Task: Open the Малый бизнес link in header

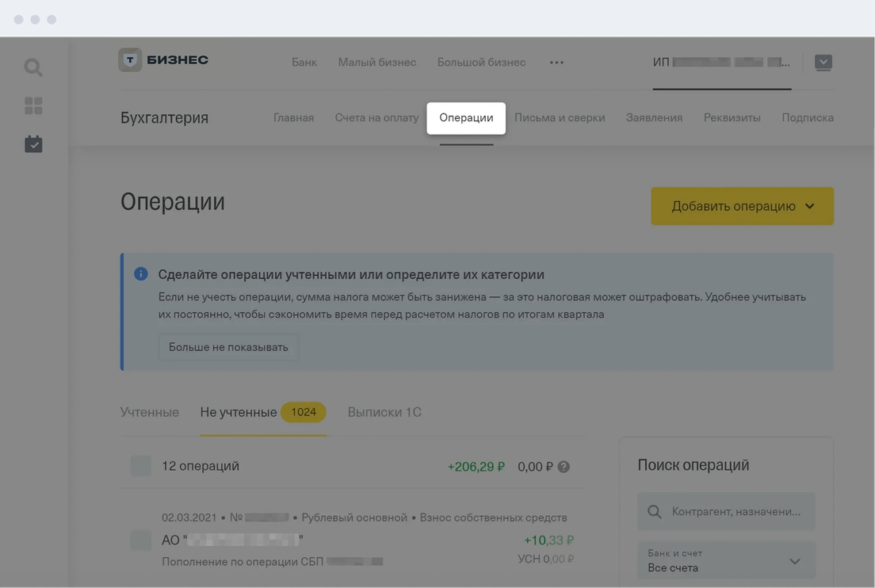Action: [x=376, y=63]
